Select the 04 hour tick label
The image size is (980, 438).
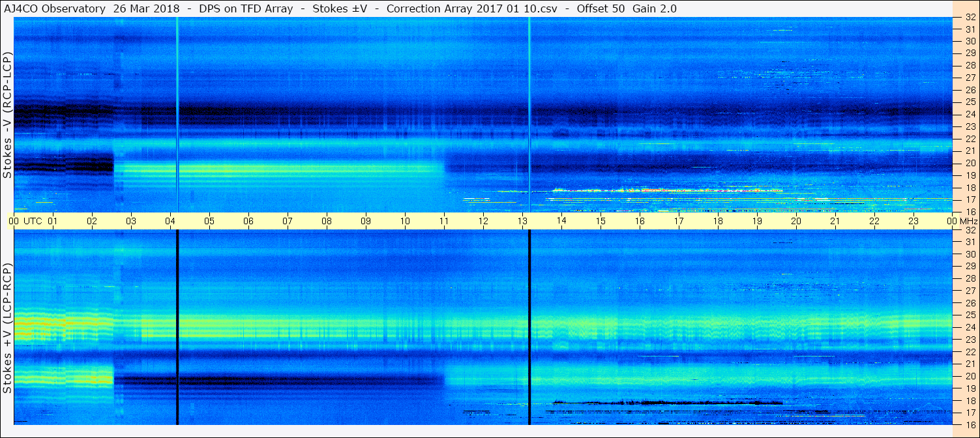click(170, 221)
